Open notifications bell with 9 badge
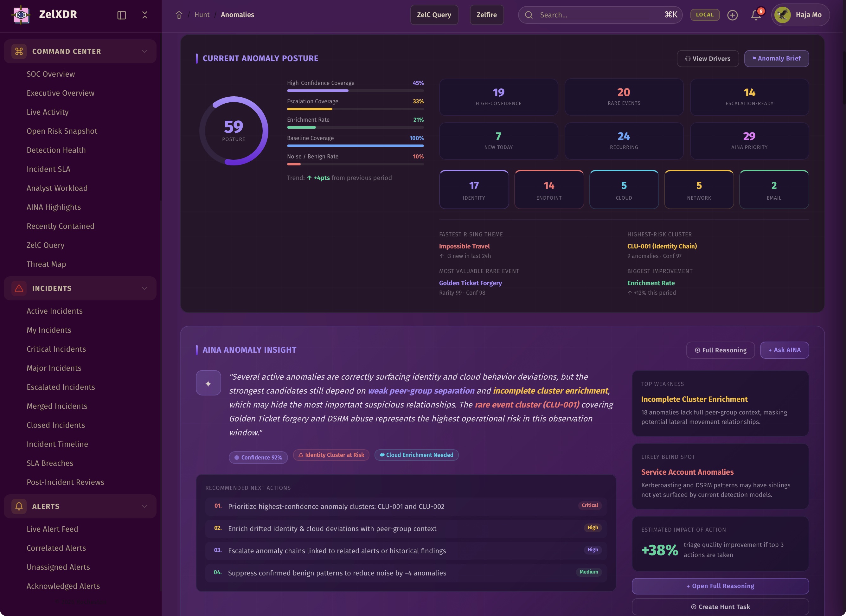846x616 pixels. [x=756, y=15]
